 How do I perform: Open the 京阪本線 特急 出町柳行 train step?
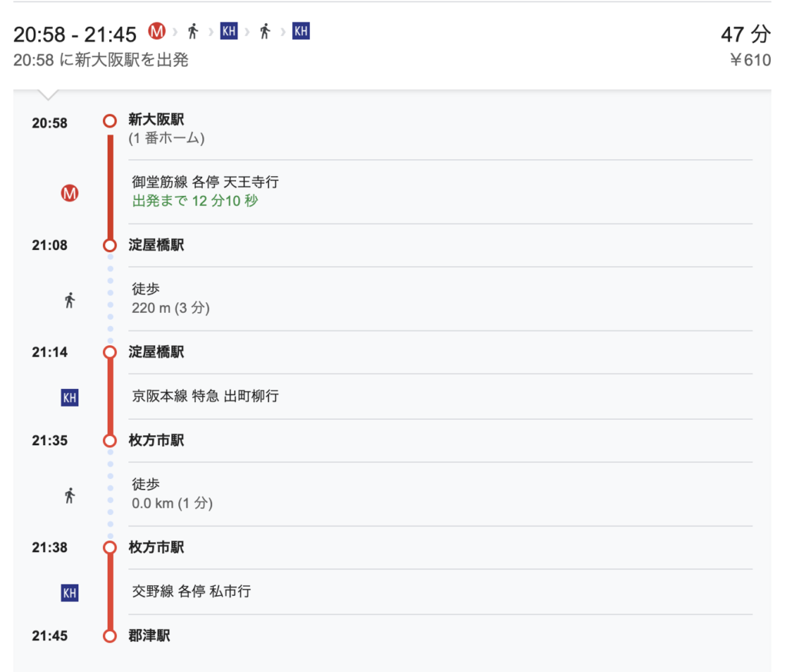[x=205, y=397]
